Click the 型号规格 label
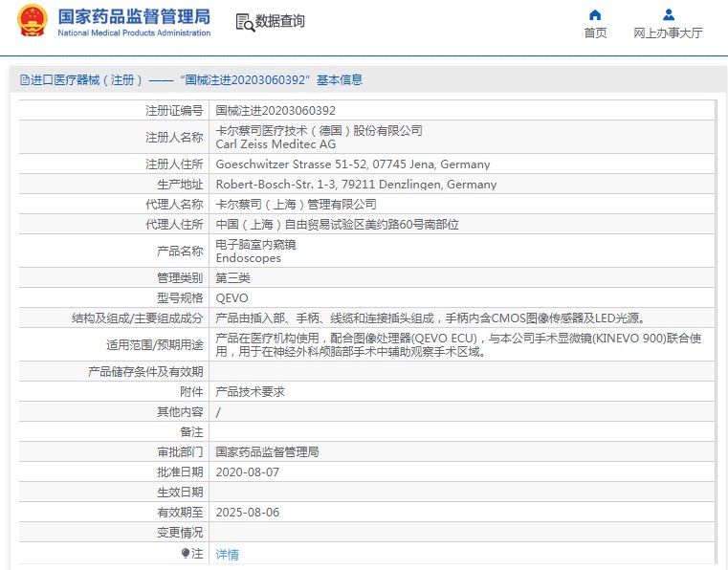 pyautogui.click(x=180, y=298)
